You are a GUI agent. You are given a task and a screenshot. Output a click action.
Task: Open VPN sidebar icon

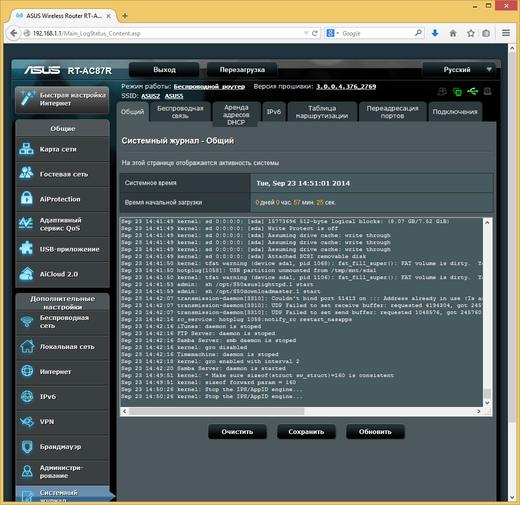click(27, 421)
